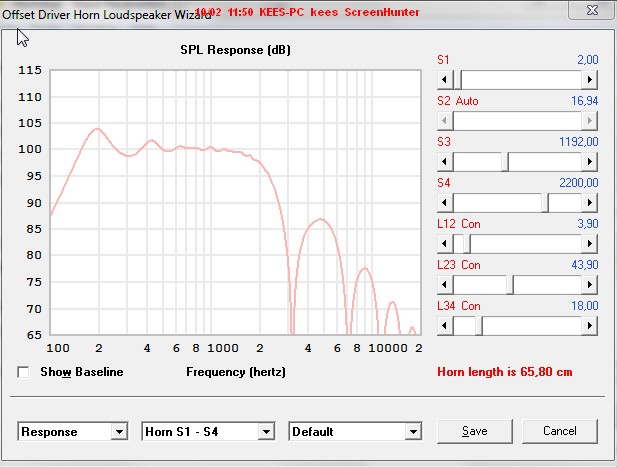This screenshot has width=617, height=467.
Task: Click the S1 slider left arrow
Action: pyautogui.click(x=445, y=80)
